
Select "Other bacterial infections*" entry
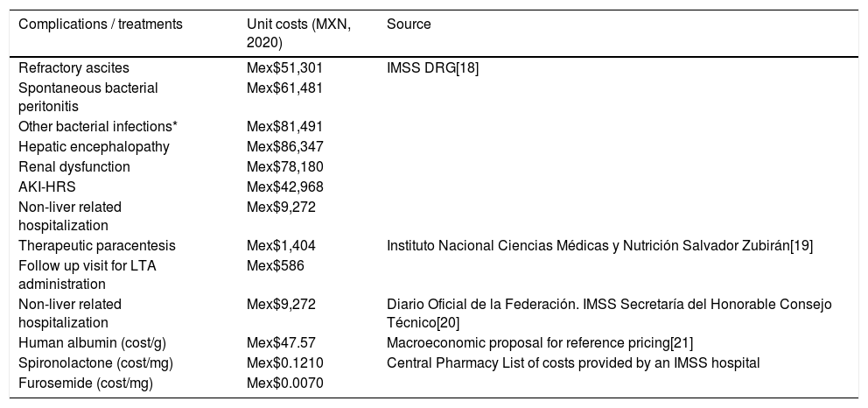tap(83, 126)
